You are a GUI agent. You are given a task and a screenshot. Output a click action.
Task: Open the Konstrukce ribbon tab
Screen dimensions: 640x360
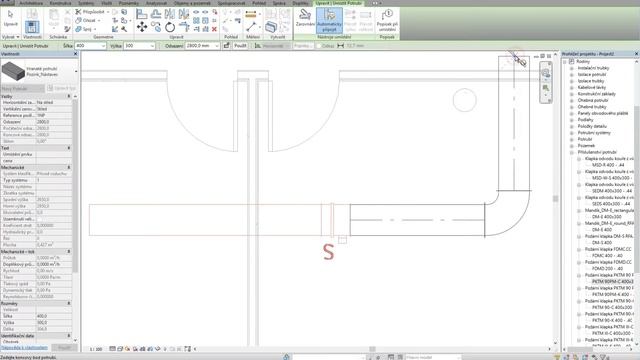pyautogui.click(x=60, y=3)
